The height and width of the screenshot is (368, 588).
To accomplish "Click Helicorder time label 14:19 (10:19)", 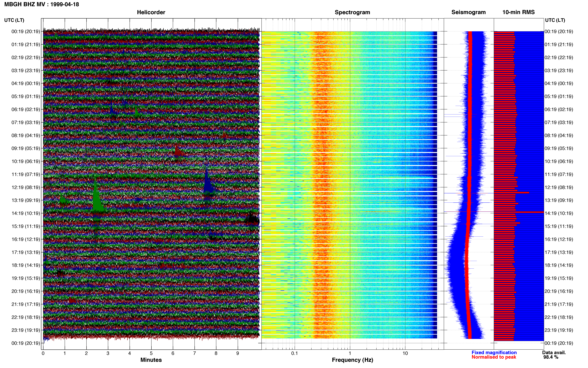I will 26,213.
